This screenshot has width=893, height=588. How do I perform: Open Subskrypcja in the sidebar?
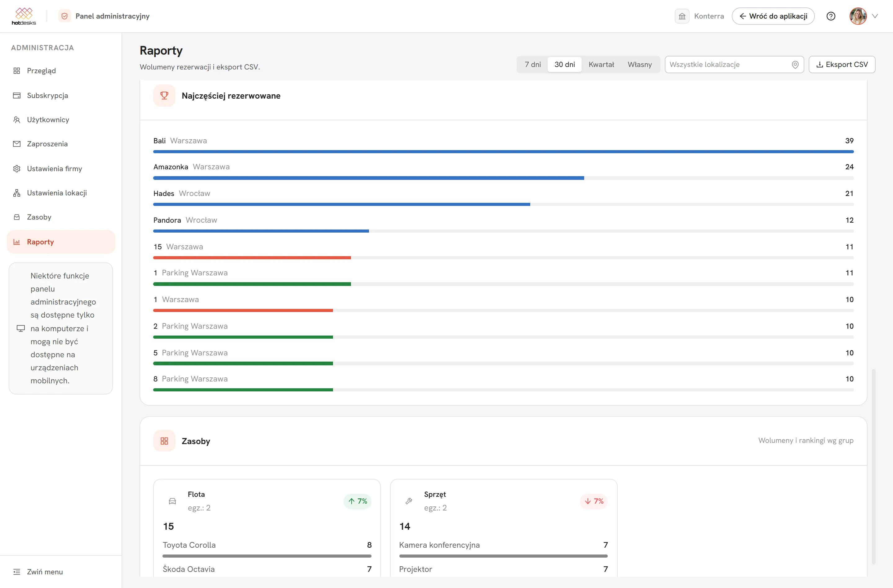click(x=61, y=95)
